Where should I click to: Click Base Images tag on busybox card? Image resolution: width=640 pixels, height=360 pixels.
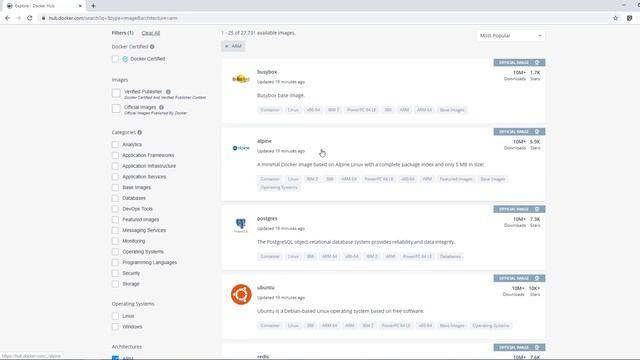[452, 110]
